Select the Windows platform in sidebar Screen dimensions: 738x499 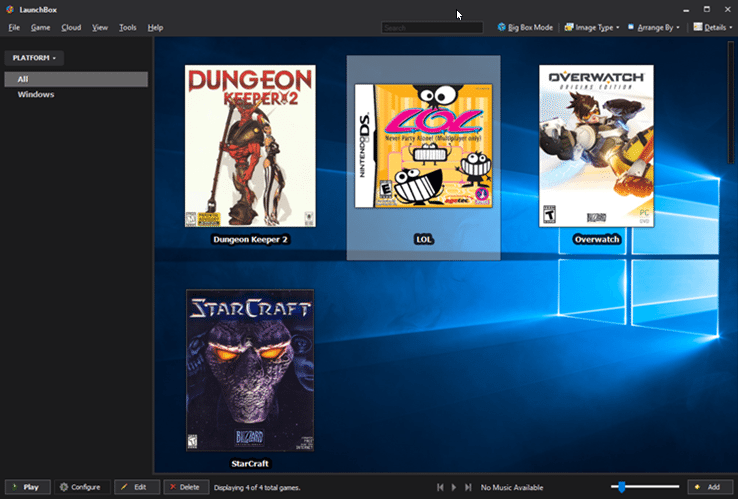point(36,94)
